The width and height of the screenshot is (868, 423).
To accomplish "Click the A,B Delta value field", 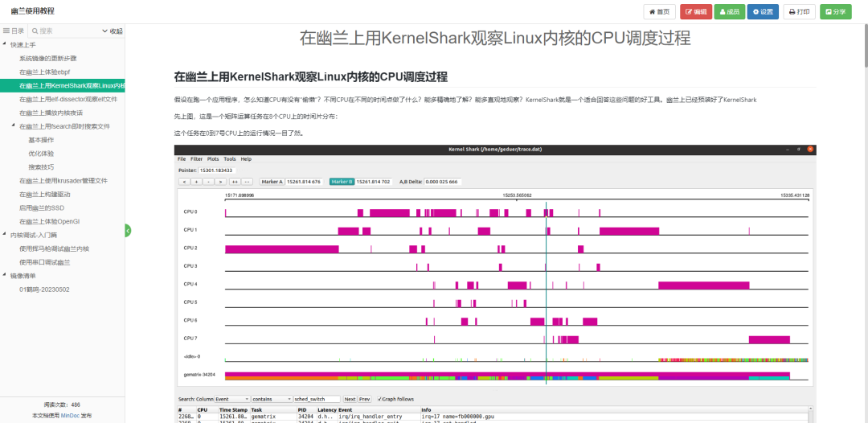I will click(443, 182).
